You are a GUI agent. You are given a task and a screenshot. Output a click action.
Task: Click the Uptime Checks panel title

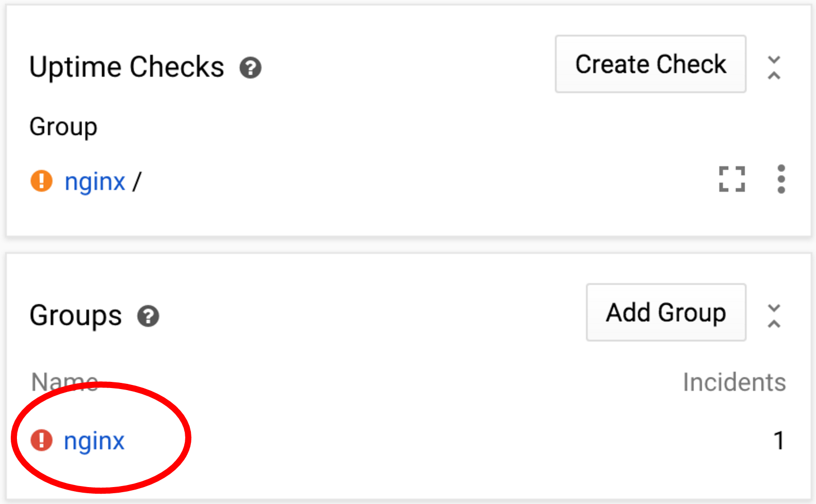click(x=127, y=67)
